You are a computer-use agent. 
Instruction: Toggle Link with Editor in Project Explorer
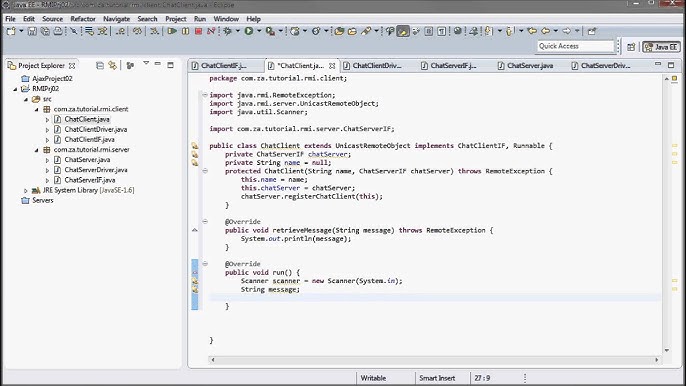[113, 66]
